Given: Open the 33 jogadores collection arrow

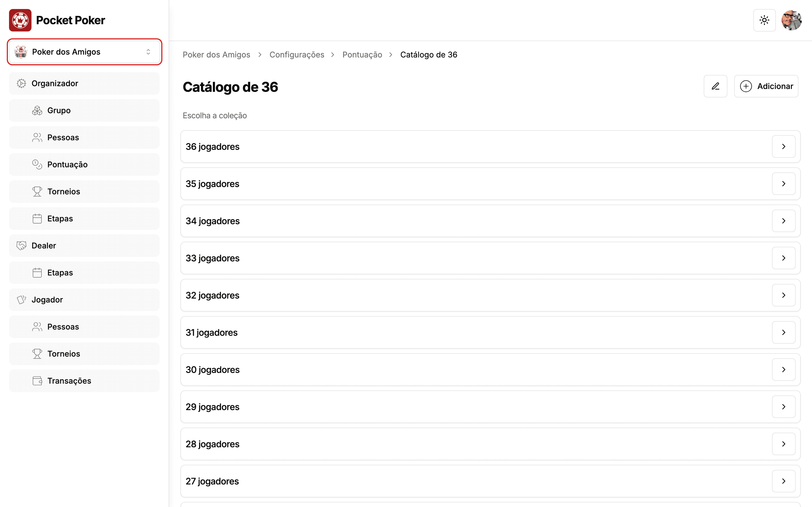Looking at the screenshot, I should tap(784, 258).
